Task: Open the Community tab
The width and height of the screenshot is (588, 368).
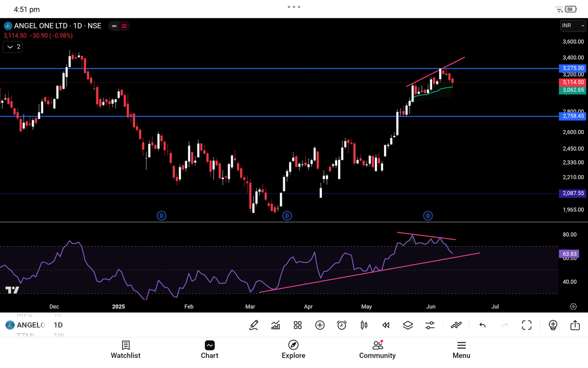Action: point(377,350)
